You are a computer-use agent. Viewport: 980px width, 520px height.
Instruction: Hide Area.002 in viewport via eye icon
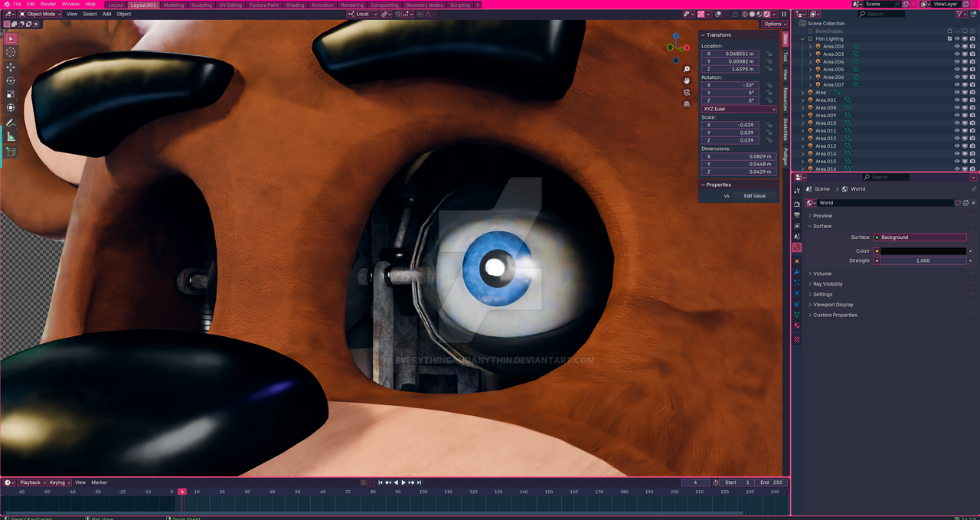pyautogui.click(x=956, y=47)
